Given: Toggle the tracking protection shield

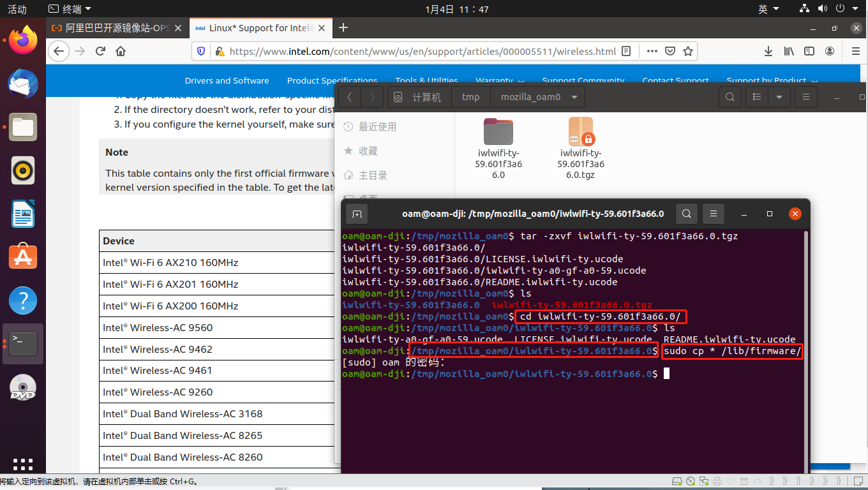Looking at the screenshot, I should coord(200,51).
